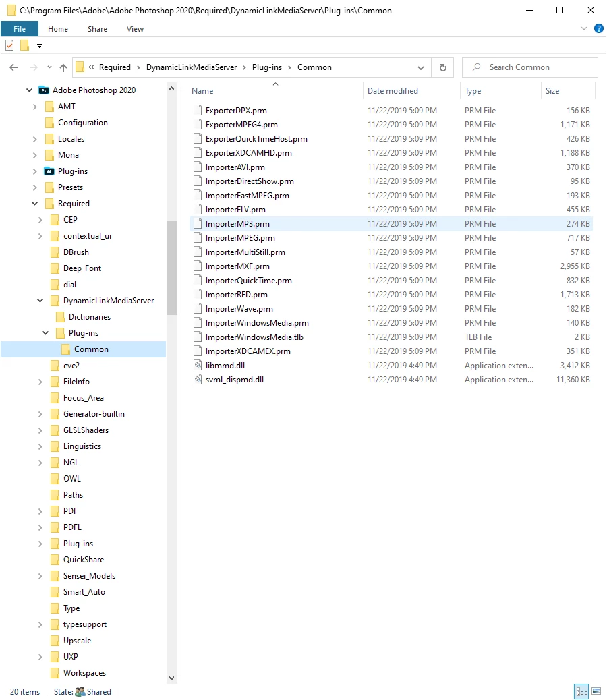Click the Back navigation arrow

coord(14,67)
